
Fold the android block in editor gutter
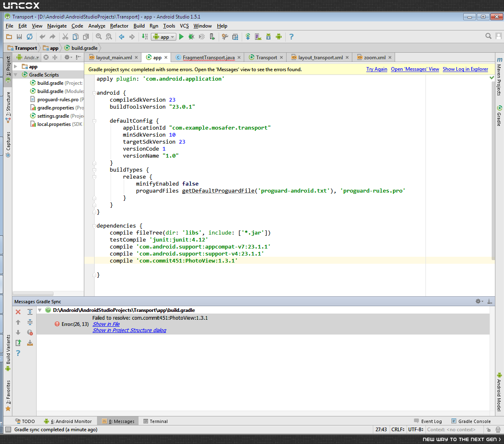[94, 93]
